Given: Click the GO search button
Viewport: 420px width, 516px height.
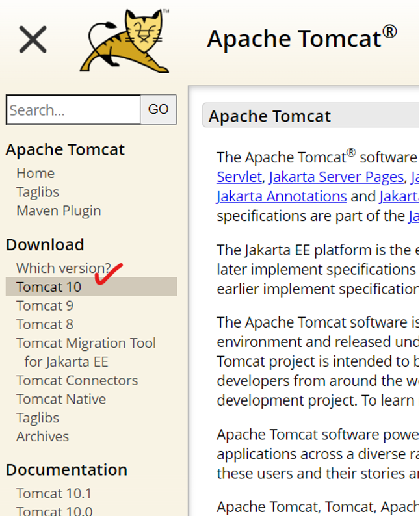Looking at the screenshot, I should click(x=159, y=110).
